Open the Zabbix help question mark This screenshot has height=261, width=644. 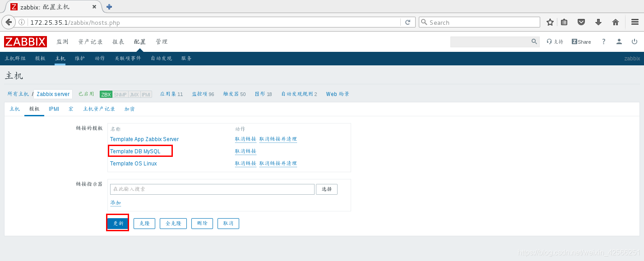click(x=604, y=41)
